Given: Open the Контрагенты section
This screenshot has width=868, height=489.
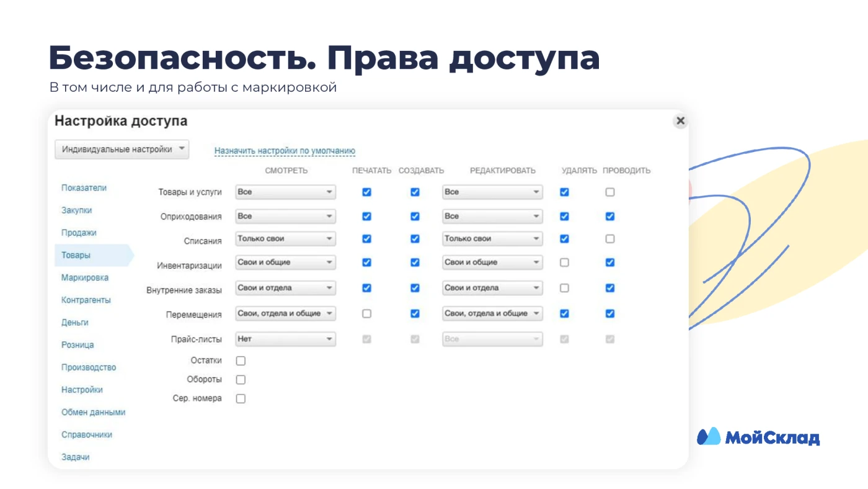Looking at the screenshot, I should [86, 300].
